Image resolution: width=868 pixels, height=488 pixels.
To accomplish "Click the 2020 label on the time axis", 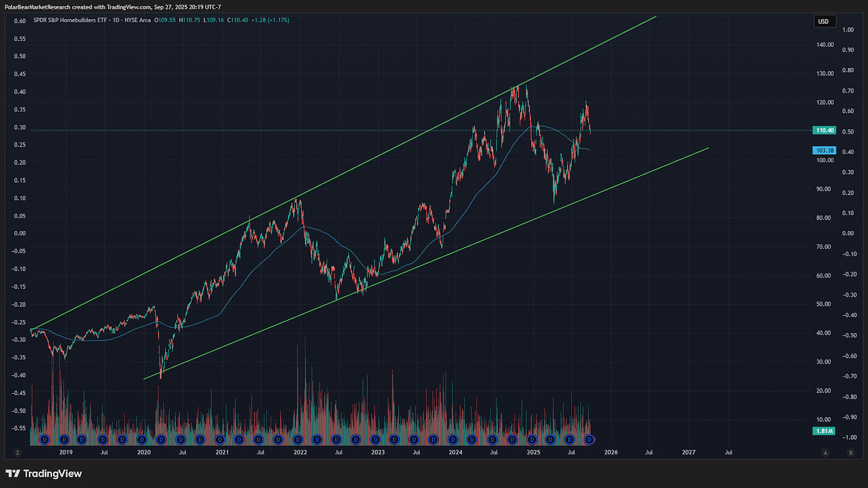I will tap(144, 453).
